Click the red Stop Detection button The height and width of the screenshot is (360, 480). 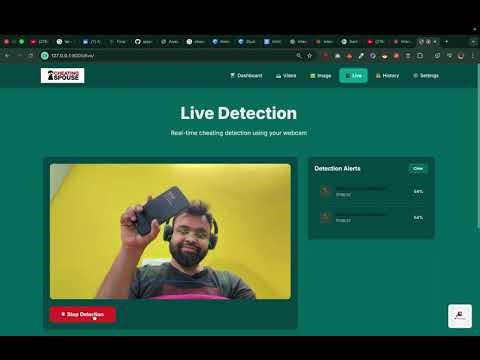tap(83, 314)
